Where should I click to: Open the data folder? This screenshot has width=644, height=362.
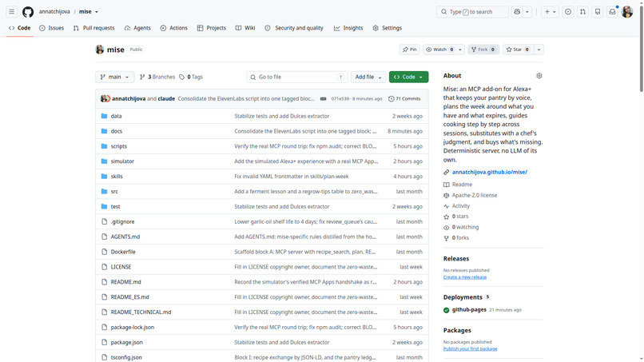pyautogui.click(x=116, y=116)
